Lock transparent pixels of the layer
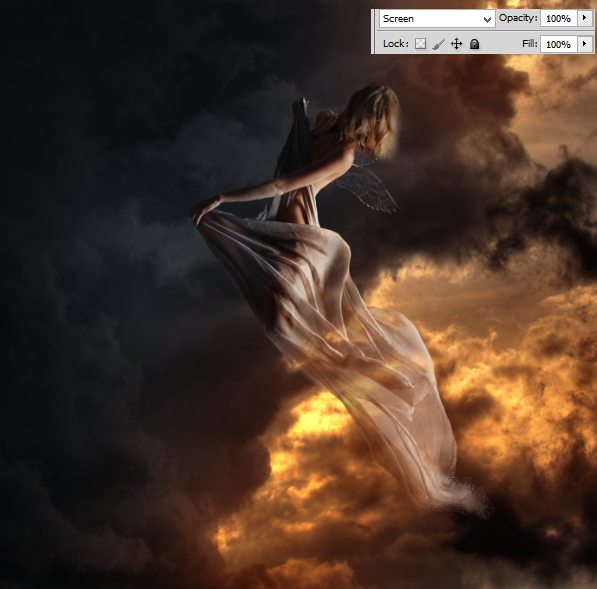This screenshot has width=597, height=589. [x=420, y=44]
